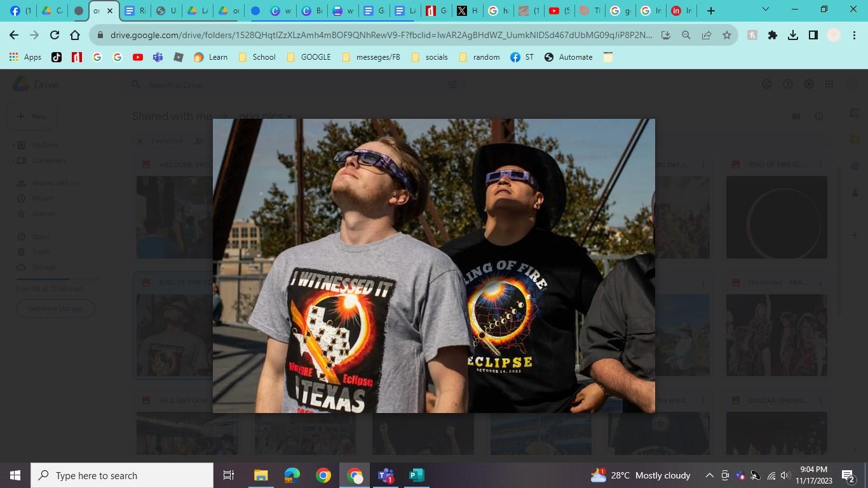Open Microsoft Publisher from the taskbar

416,475
